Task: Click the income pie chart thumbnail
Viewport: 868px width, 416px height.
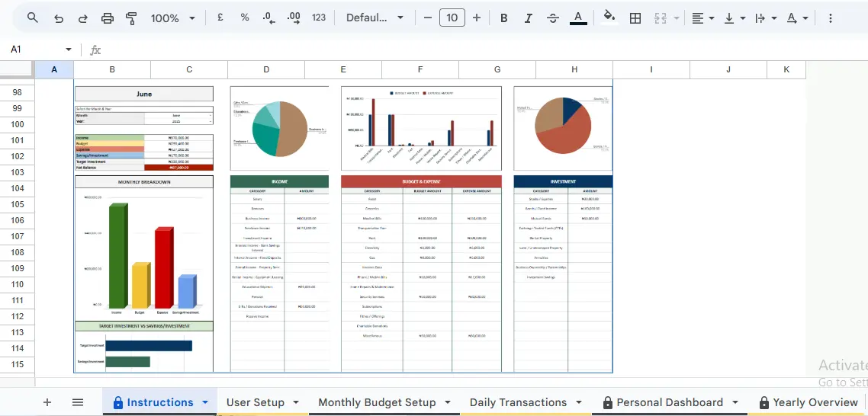Action: pyautogui.click(x=280, y=128)
